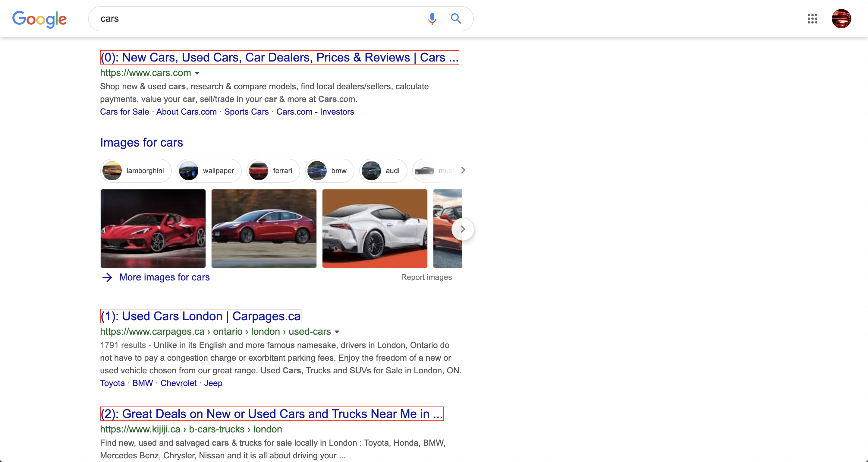
Task: Open the Google apps grid icon
Action: tap(813, 19)
